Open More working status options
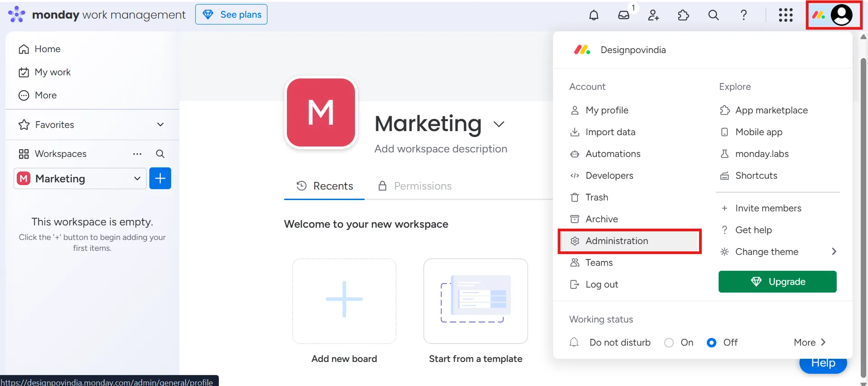This screenshot has width=868, height=386. (810, 342)
